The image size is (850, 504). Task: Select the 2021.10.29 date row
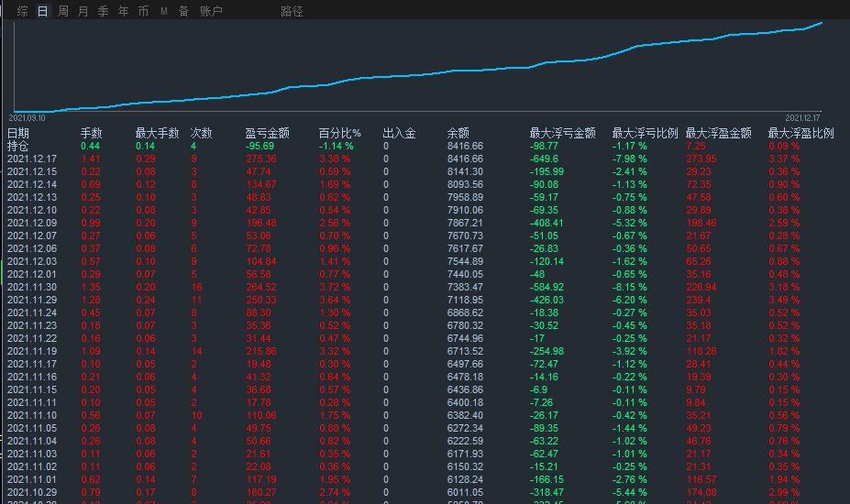tap(32, 492)
